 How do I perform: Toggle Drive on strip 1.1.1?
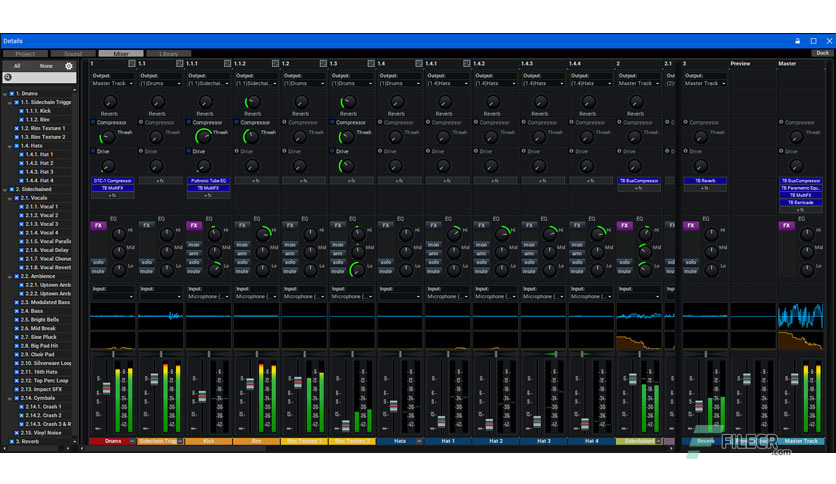click(x=189, y=151)
